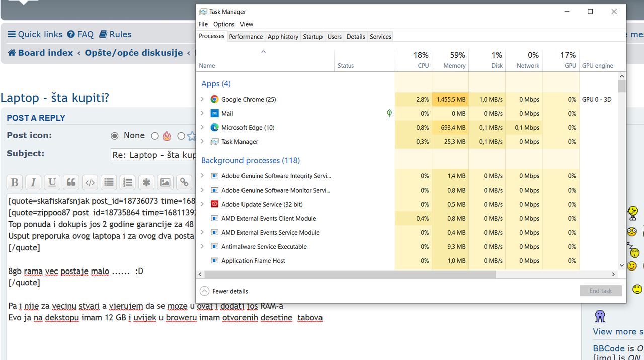Click the horizontal scrollbar right arrow in Task Manager
This screenshot has height=360, width=644.
(x=614, y=274)
